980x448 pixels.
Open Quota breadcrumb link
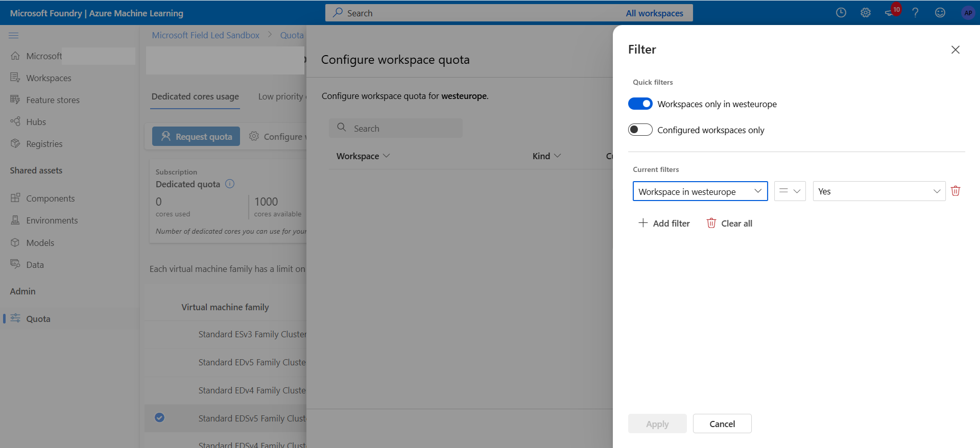[x=292, y=35]
